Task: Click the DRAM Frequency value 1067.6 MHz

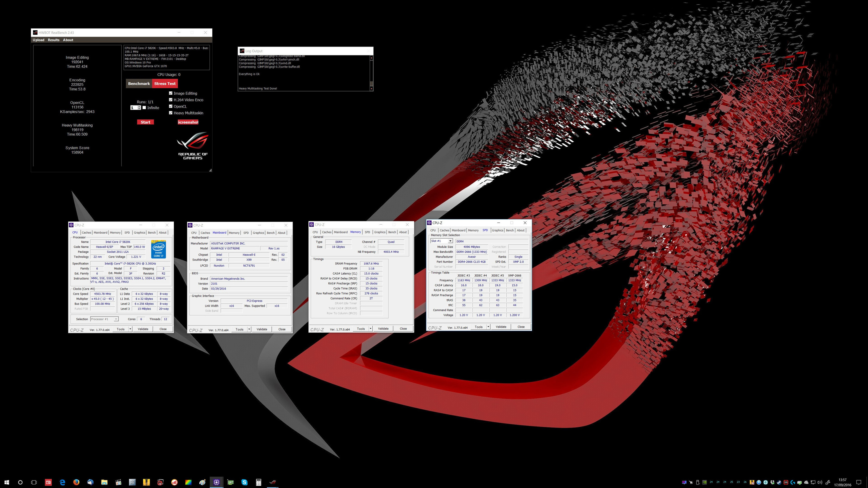Action: coord(371,264)
